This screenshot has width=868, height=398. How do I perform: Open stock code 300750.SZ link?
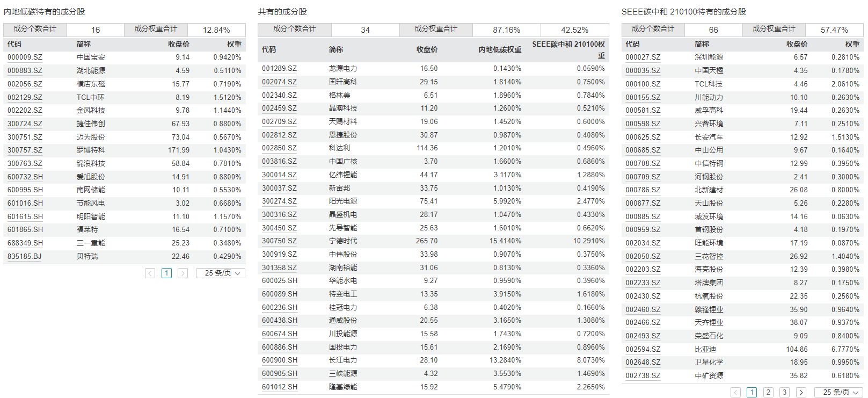click(x=279, y=241)
